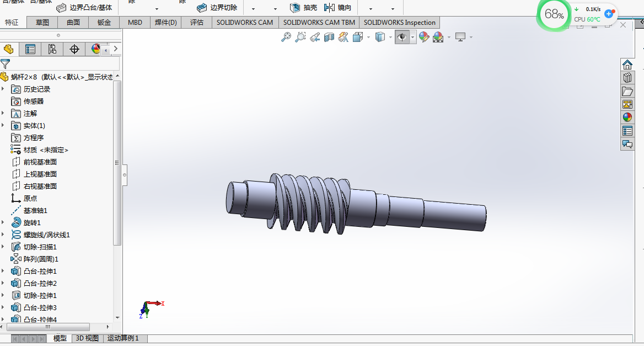Open the FeatureManager design tree tab

pos(9,49)
